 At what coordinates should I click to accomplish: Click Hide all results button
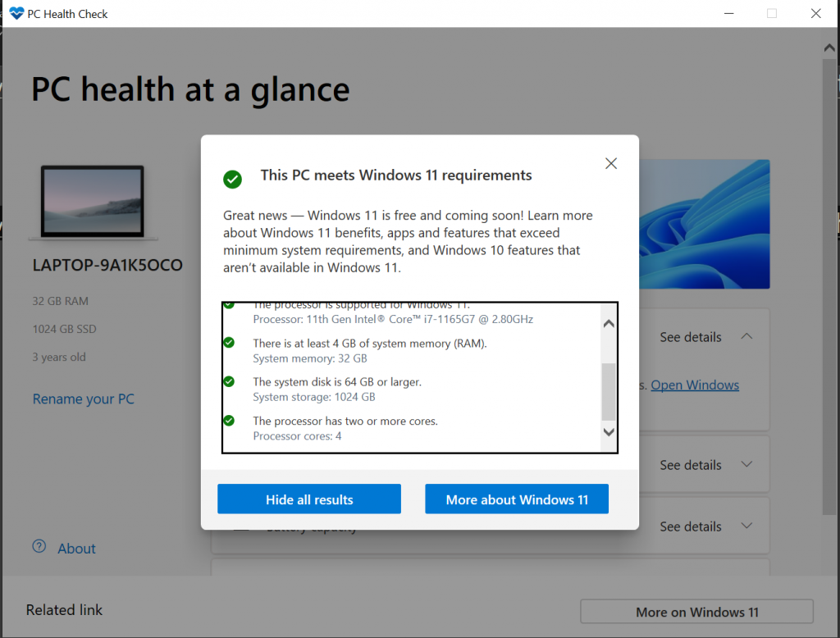(x=309, y=499)
